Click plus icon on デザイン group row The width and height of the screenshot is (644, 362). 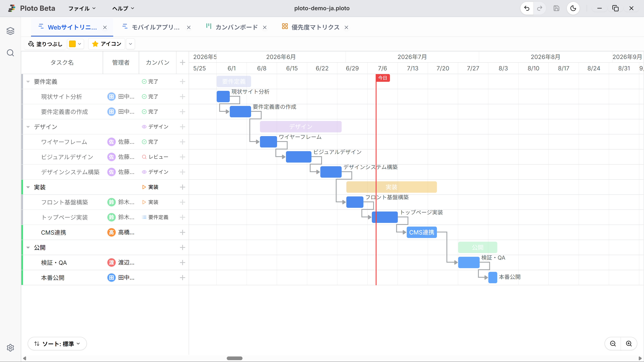[x=182, y=127]
